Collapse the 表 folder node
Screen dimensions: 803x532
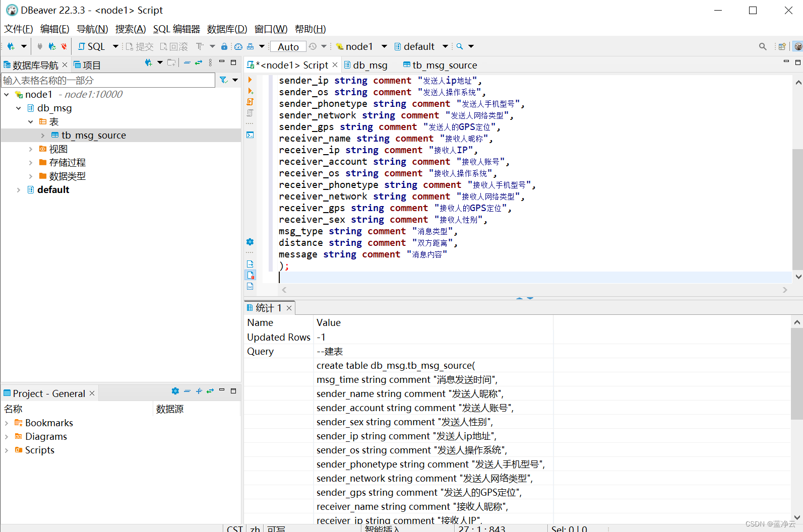(31, 121)
